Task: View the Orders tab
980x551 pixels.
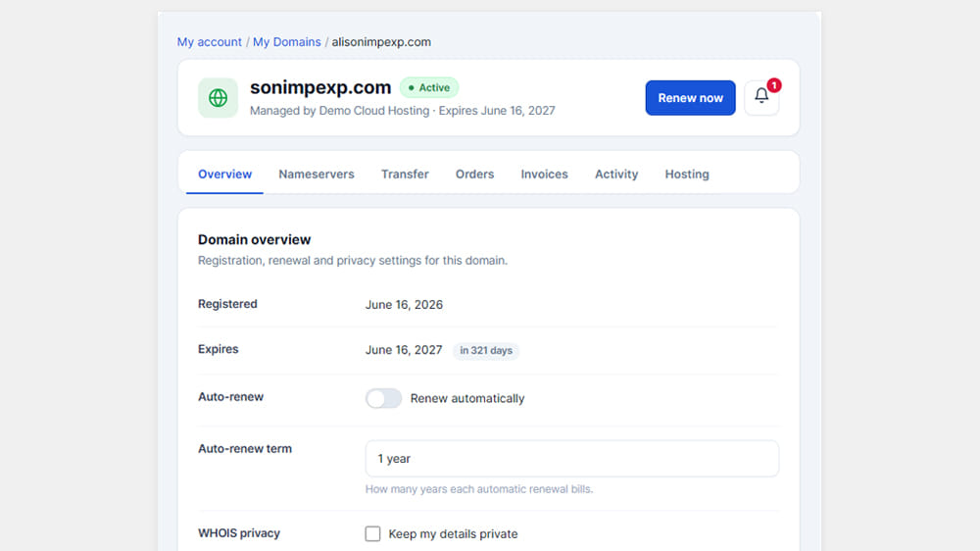Action: 474,175
